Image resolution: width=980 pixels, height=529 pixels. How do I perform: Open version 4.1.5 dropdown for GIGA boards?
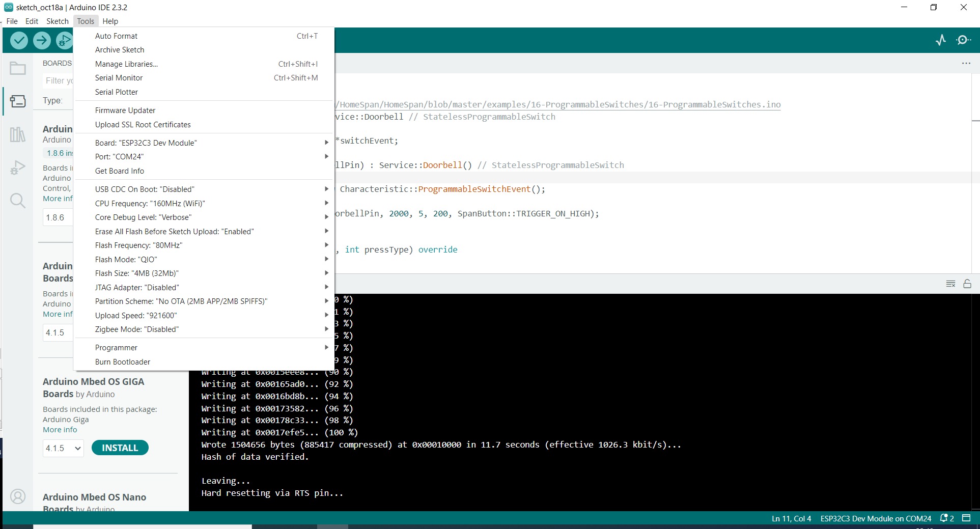(x=63, y=448)
